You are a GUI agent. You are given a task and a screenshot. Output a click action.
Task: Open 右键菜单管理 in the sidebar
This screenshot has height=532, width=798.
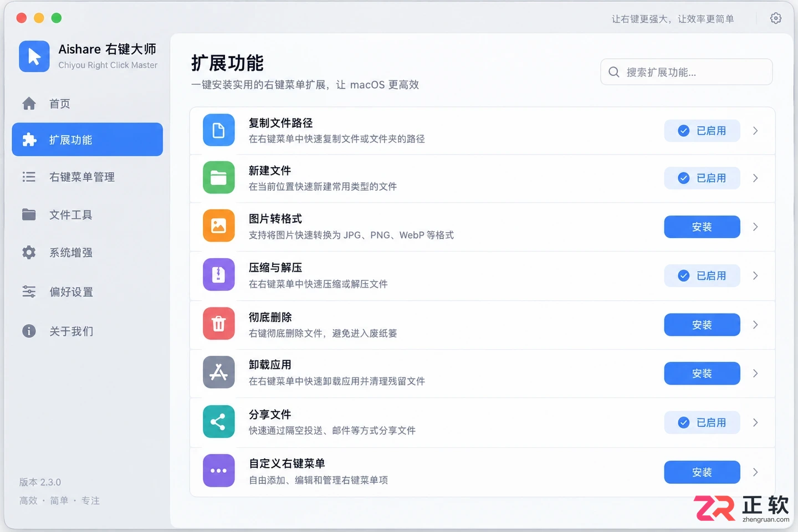tap(88, 177)
